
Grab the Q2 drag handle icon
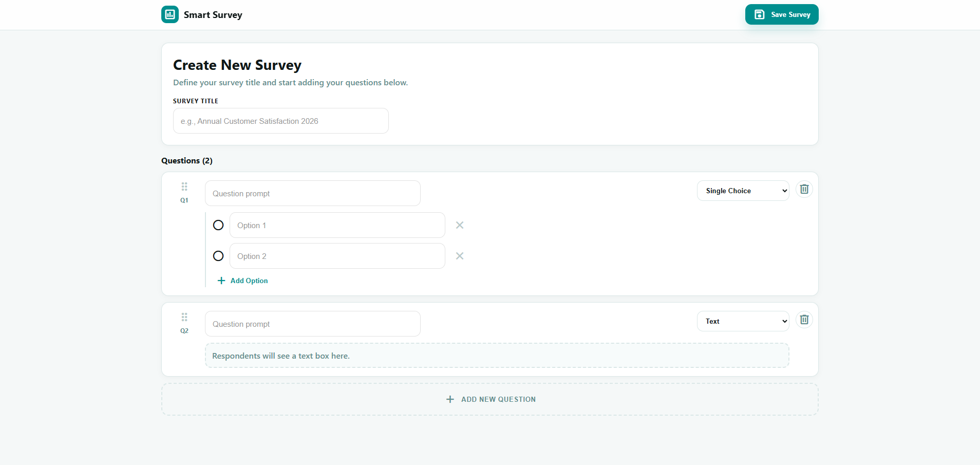coord(184,317)
